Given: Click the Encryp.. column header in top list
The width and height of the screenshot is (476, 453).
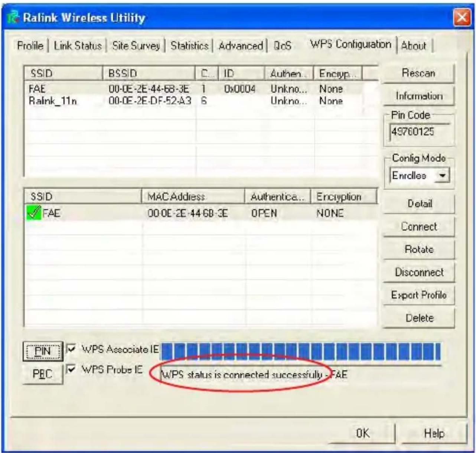Looking at the screenshot, I should [x=338, y=73].
